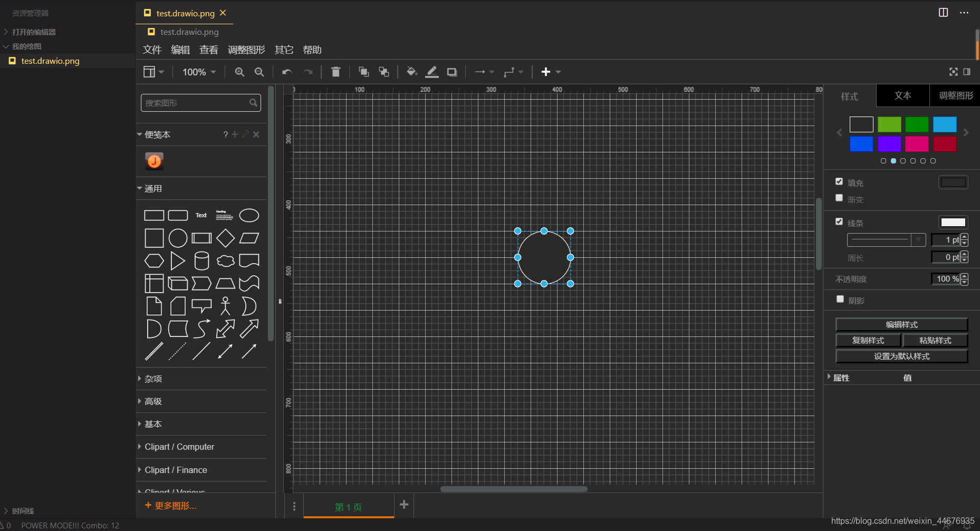
Task: Select the hexagon shape in the palette
Action: (x=154, y=261)
